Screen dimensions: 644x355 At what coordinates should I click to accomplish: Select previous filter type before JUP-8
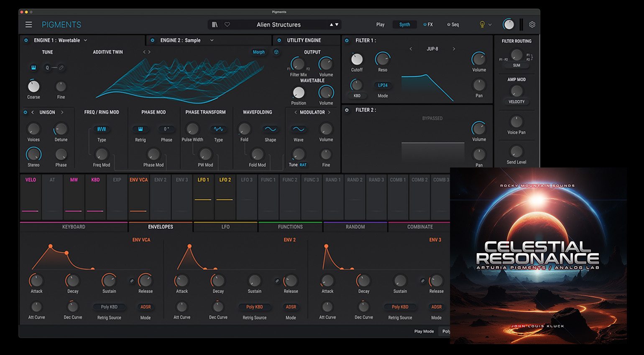[x=411, y=49]
